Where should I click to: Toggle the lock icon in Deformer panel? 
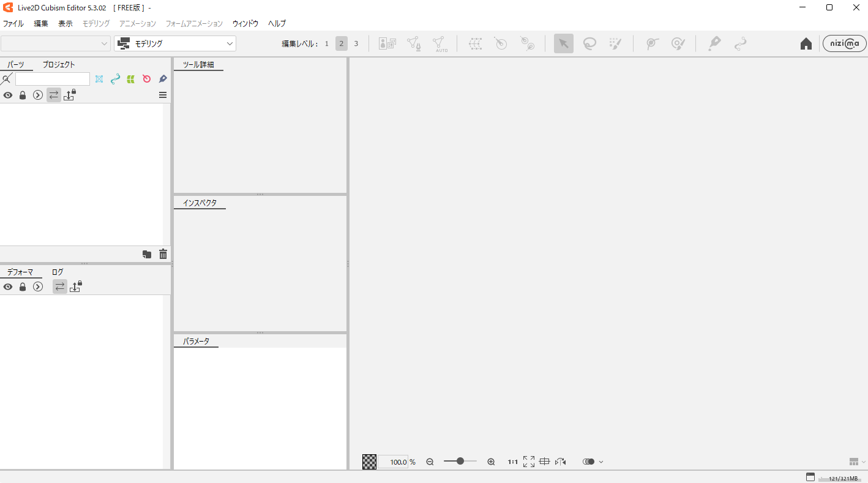pos(23,286)
